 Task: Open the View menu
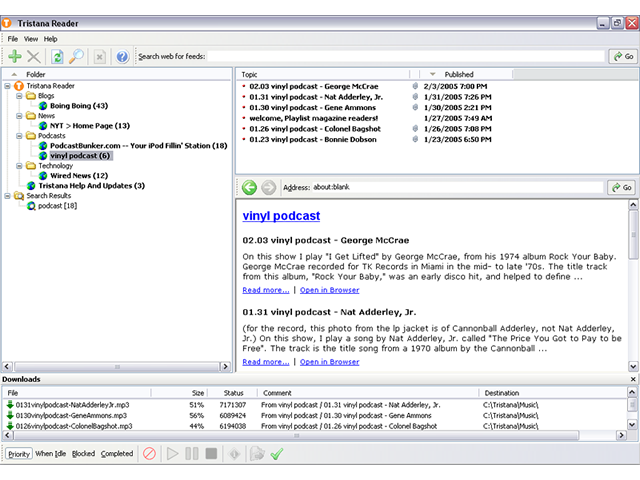pyautogui.click(x=31, y=39)
